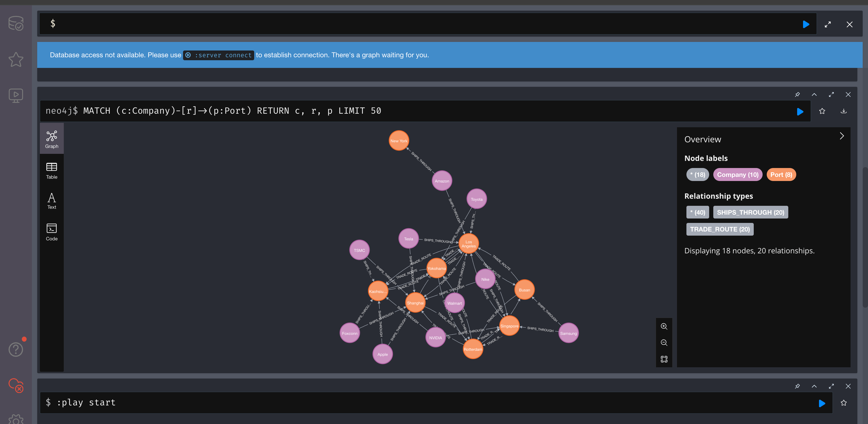868x424 pixels.
Task: Select the Nike company node
Action: (485, 279)
